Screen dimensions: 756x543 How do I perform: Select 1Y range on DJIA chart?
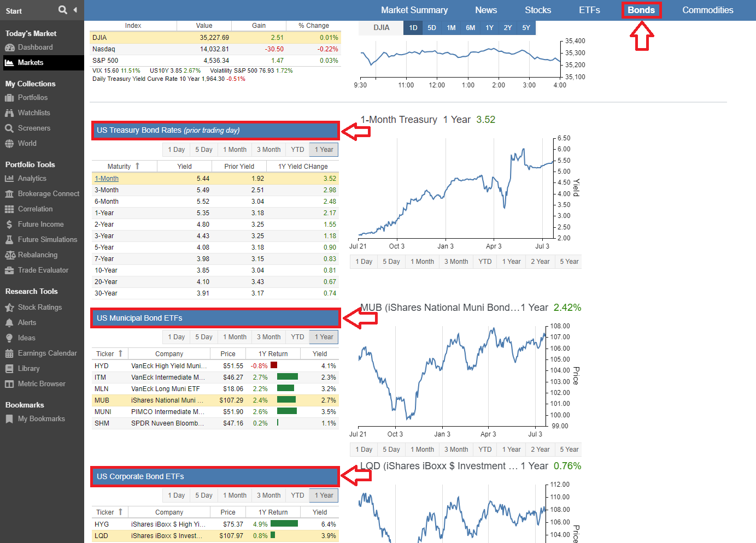tap(490, 28)
